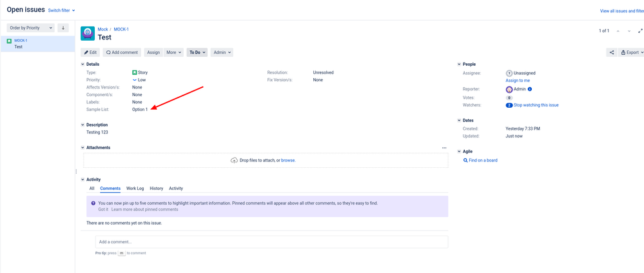Dismiss pinned comments notice with Got it
Screen dimensions: 644x273
pyautogui.click(x=103, y=209)
